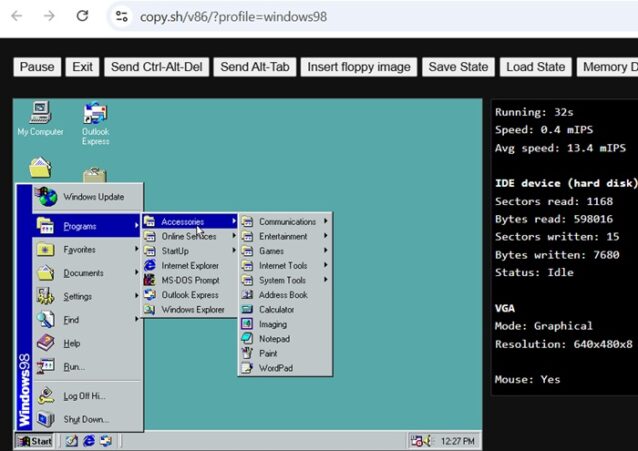
Task: Click the Save State button
Action: pyautogui.click(x=458, y=67)
